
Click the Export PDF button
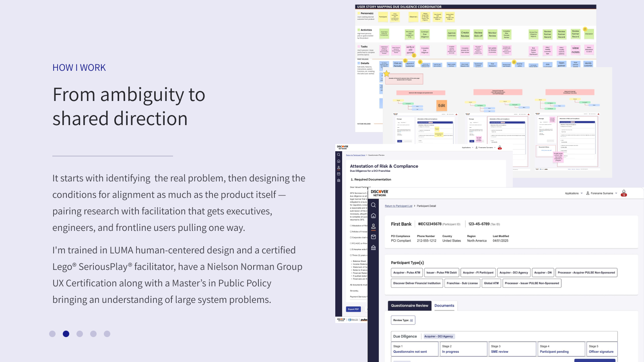[353, 309]
